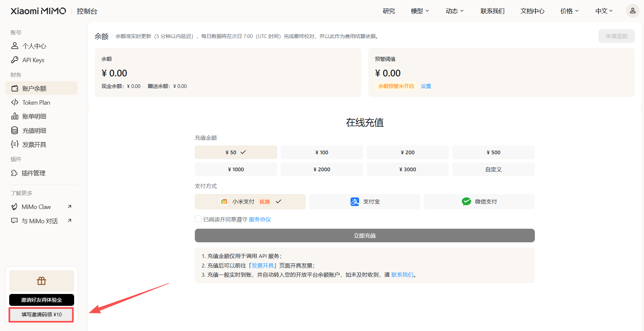Click the 与 MiMo 对话 chat bubble icon
The image size is (644, 331).
click(14, 221)
